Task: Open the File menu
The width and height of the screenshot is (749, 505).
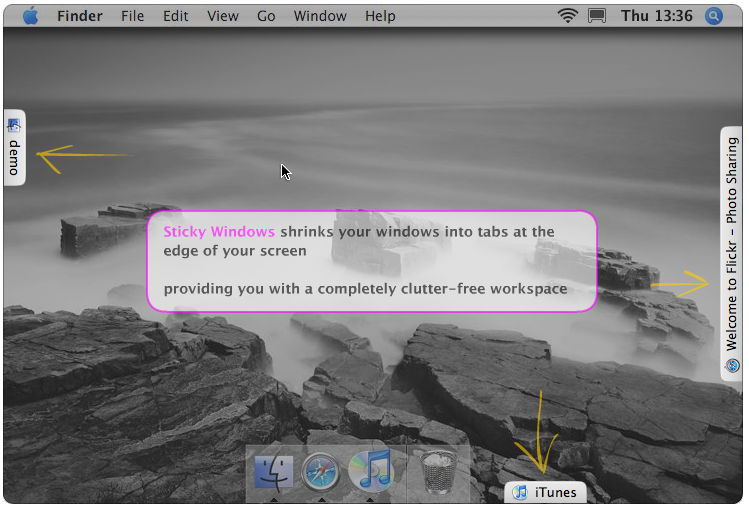Action: point(132,16)
